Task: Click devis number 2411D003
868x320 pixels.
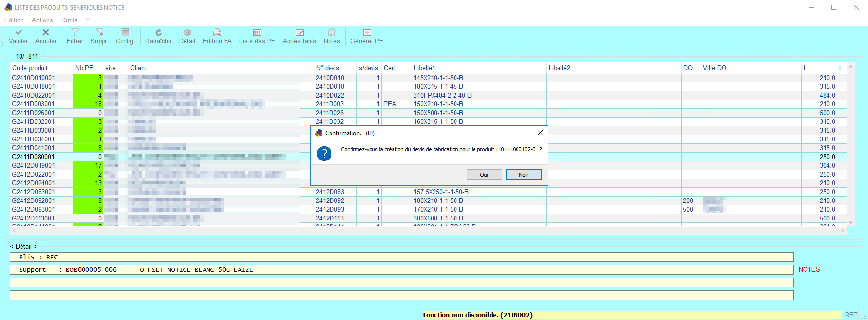Action: (x=330, y=104)
